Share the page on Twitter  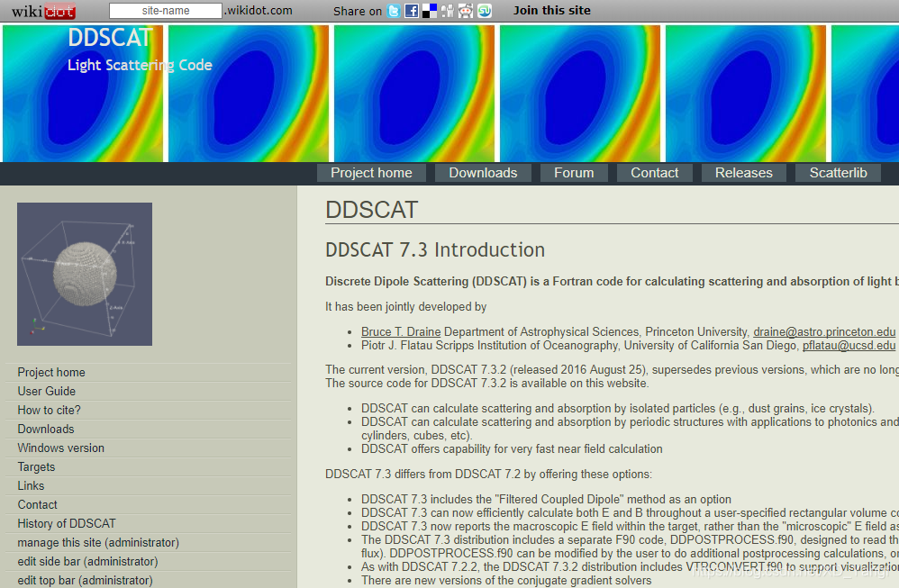[x=394, y=11]
